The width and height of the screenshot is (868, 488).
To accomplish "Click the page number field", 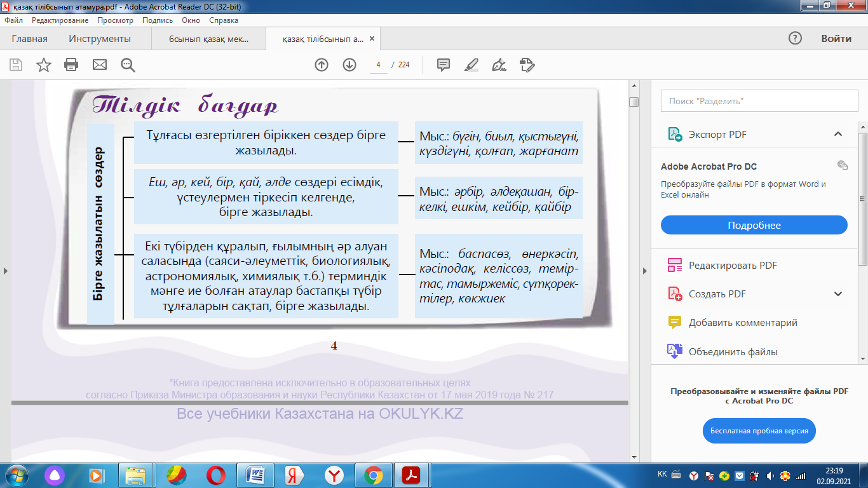I will 378,65.
